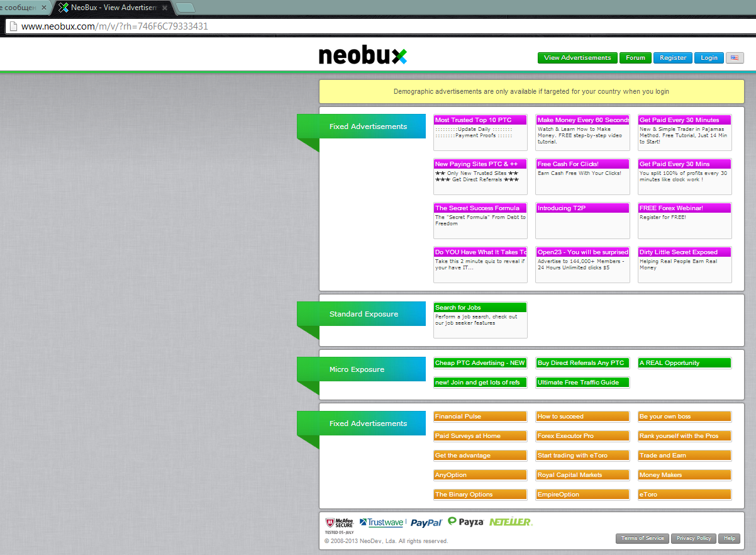Open Get the advantage ad
756x555 pixels.
tap(481, 456)
